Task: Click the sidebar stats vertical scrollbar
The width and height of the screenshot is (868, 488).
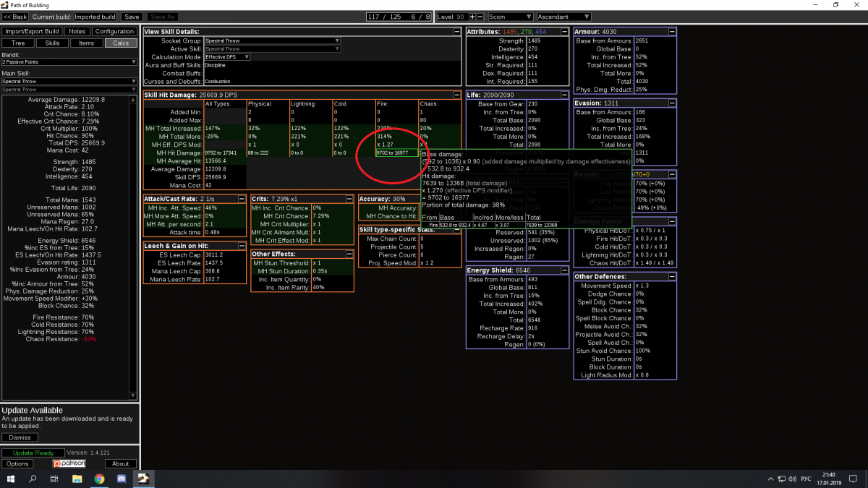Action: 134,247
